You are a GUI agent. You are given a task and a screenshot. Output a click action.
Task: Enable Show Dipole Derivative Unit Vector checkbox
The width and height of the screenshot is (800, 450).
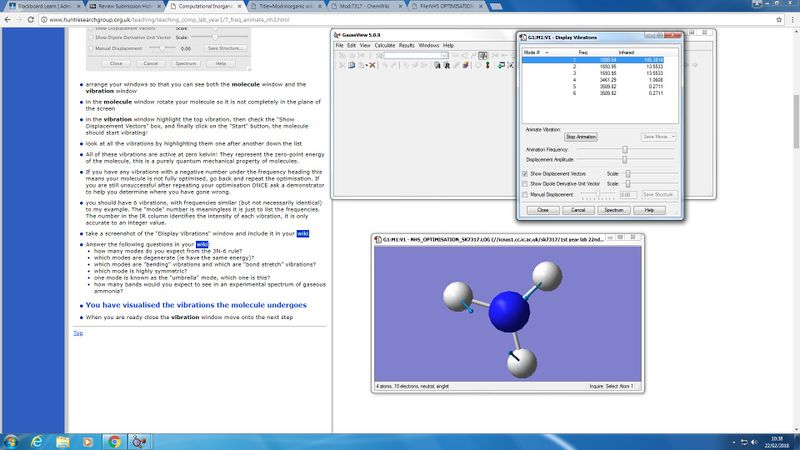(526, 184)
